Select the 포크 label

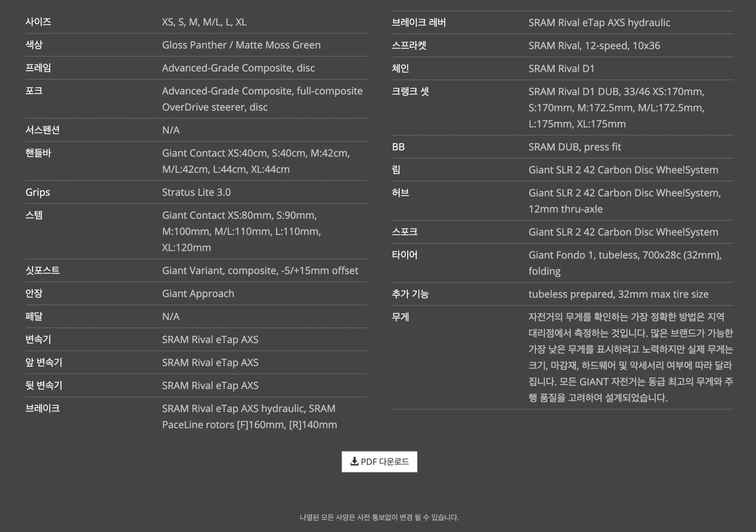click(34, 91)
